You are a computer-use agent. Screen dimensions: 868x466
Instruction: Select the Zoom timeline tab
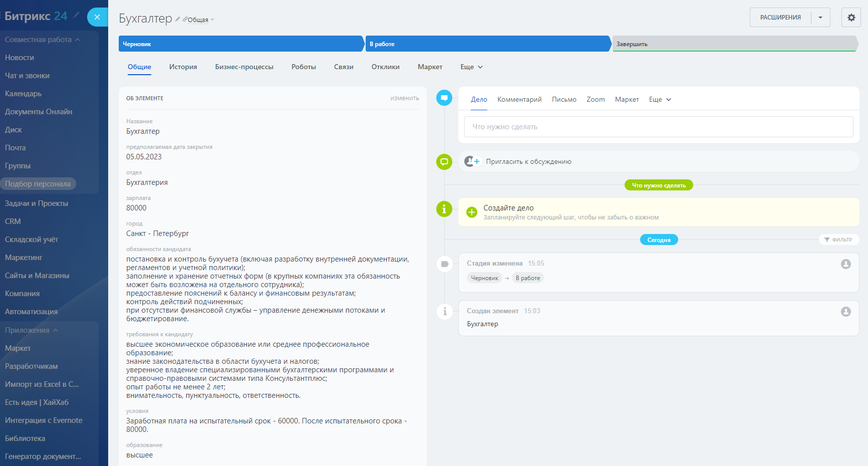[596, 100]
